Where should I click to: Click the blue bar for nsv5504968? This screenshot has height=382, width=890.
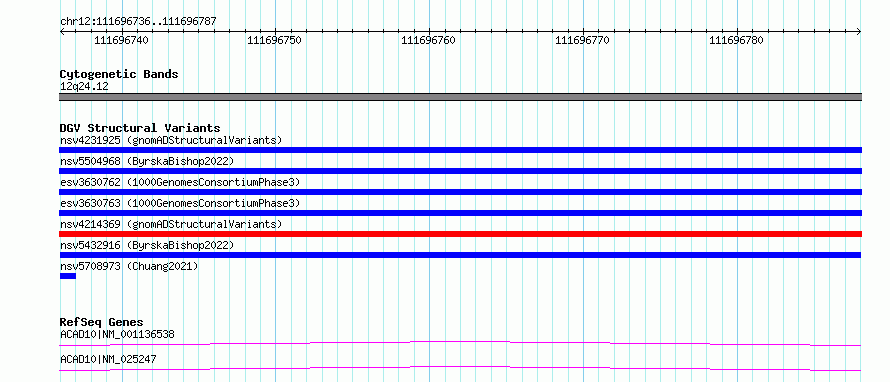coord(460,171)
